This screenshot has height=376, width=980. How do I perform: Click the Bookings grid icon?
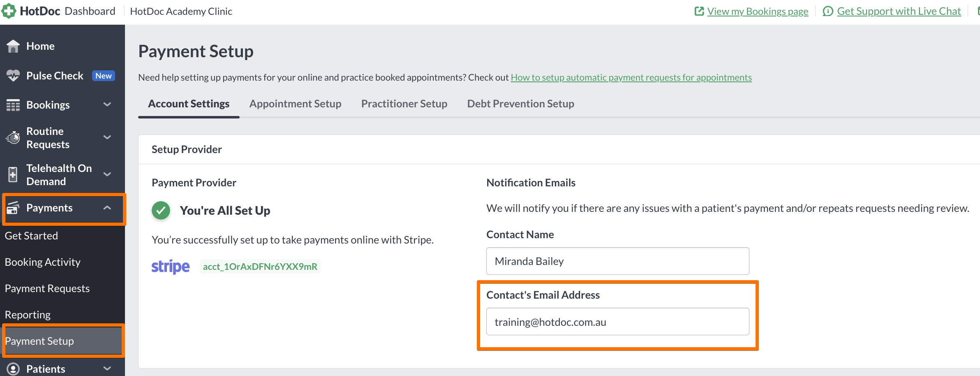[x=13, y=105]
